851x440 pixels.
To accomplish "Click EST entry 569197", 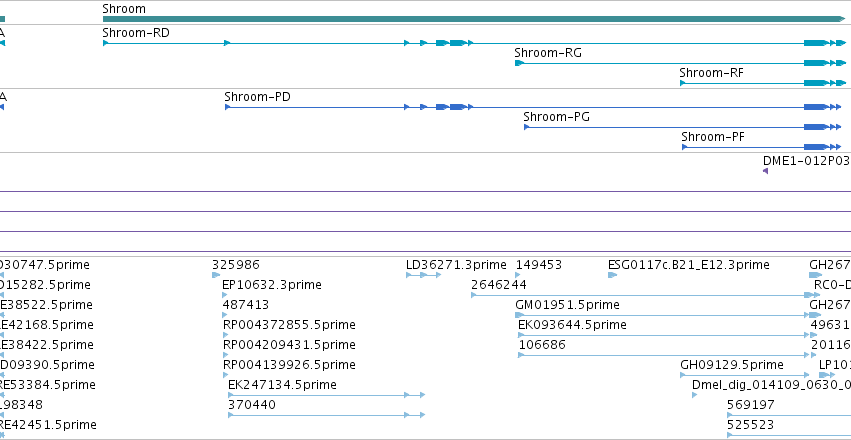I will tap(751, 405).
